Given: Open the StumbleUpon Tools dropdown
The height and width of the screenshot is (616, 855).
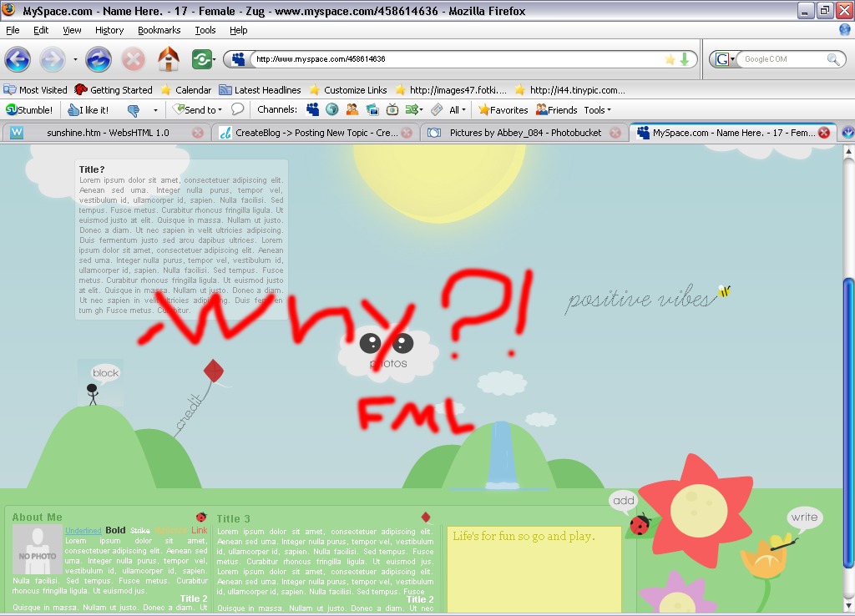Looking at the screenshot, I should point(597,109).
